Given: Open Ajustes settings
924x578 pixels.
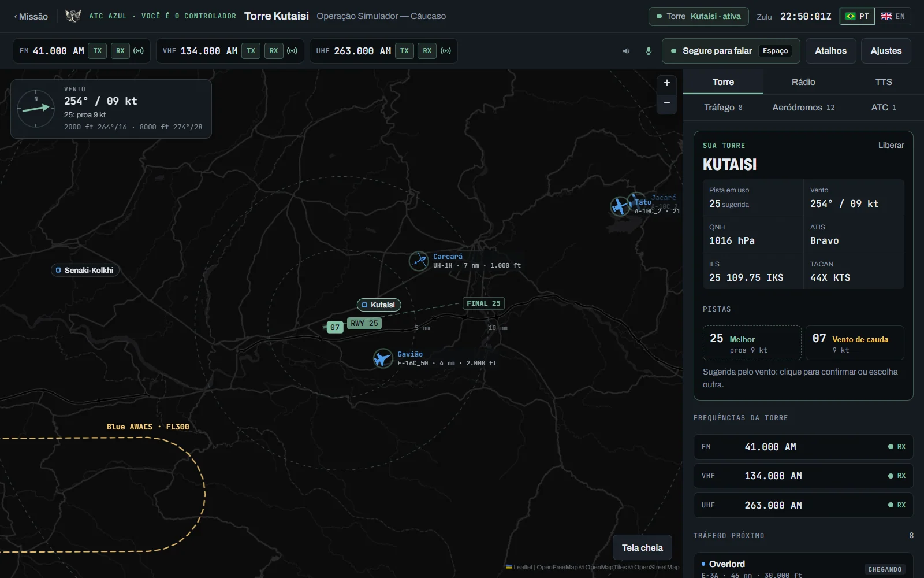Looking at the screenshot, I should click(886, 51).
